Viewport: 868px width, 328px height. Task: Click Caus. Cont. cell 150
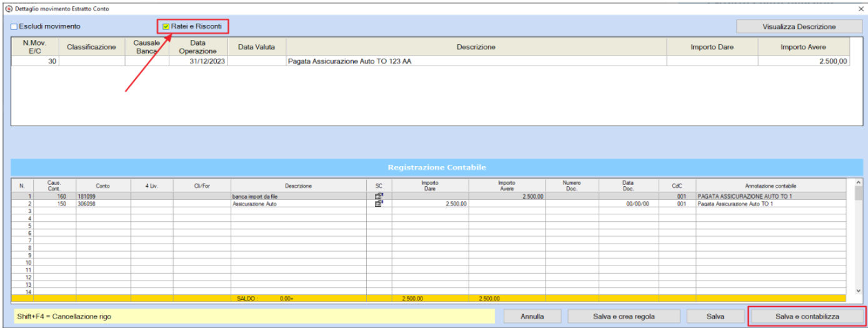point(54,204)
